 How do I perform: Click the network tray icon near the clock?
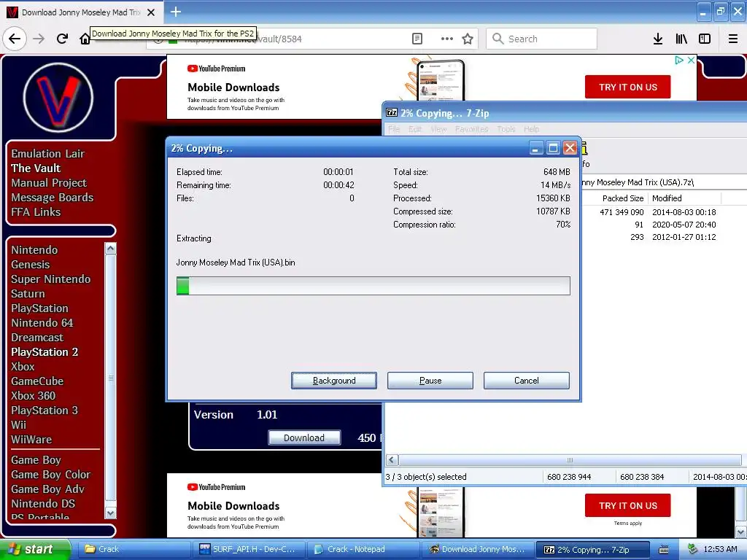pos(692,550)
